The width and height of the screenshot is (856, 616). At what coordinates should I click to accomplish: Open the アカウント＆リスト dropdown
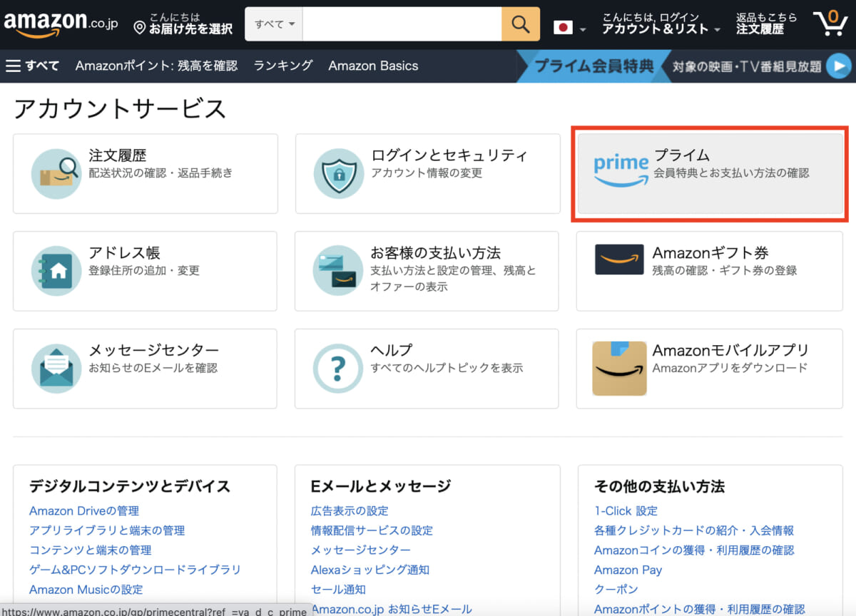coord(661,24)
